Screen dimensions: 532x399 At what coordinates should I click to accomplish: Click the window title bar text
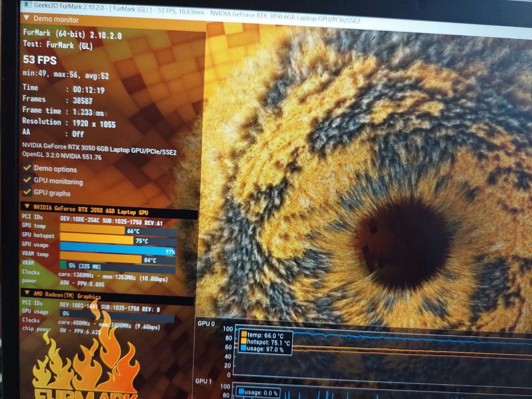pos(197,13)
